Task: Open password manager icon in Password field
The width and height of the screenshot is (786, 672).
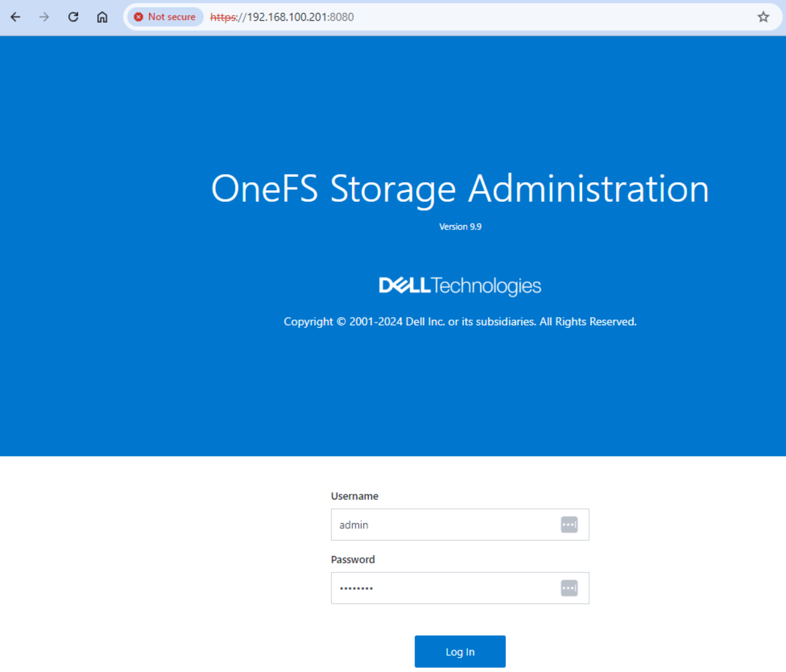Action: tap(569, 588)
